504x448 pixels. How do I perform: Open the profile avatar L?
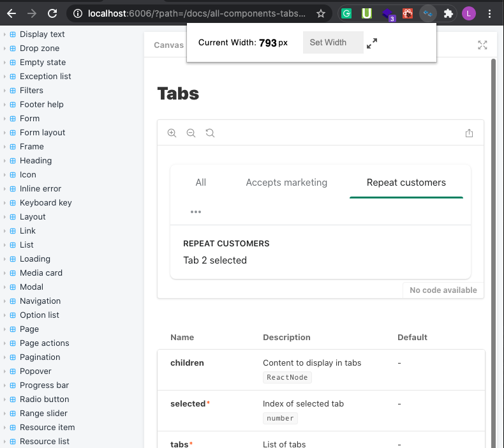(469, 13)
